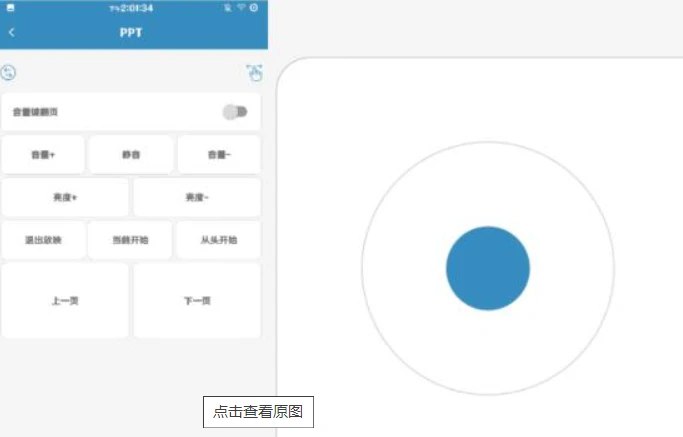683x437 pixels.
Task: Click the blue joystick knob
Action: [x=488, y=268]
